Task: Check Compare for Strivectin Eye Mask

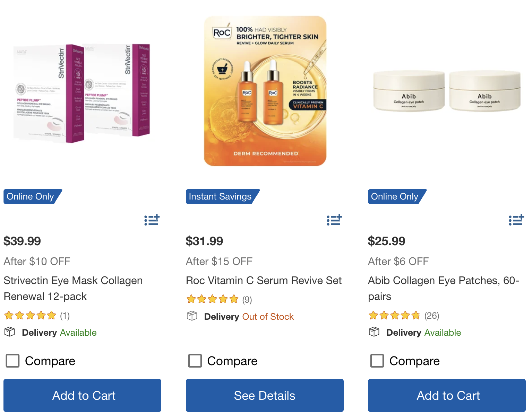Action: [x=13, y=361]
